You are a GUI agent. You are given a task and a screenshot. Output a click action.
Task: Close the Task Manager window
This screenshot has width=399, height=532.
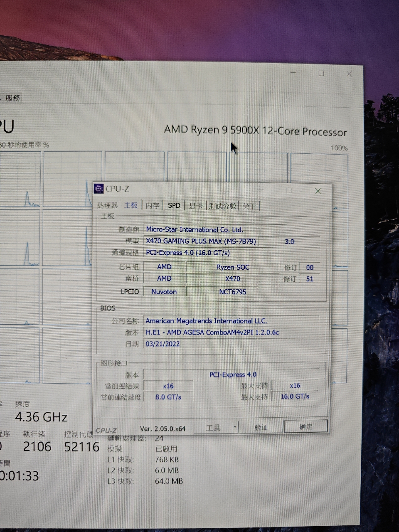(x=349, y=74)
